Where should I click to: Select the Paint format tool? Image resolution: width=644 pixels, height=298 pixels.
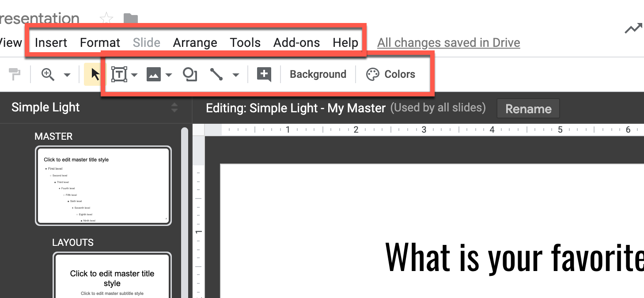coord(15,74)
